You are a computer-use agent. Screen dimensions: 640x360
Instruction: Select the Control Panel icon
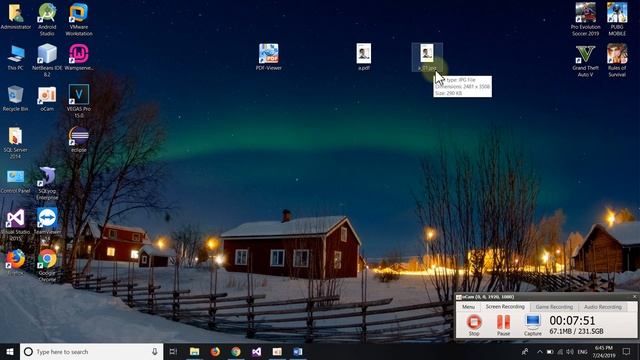click(x=16, y=181)
